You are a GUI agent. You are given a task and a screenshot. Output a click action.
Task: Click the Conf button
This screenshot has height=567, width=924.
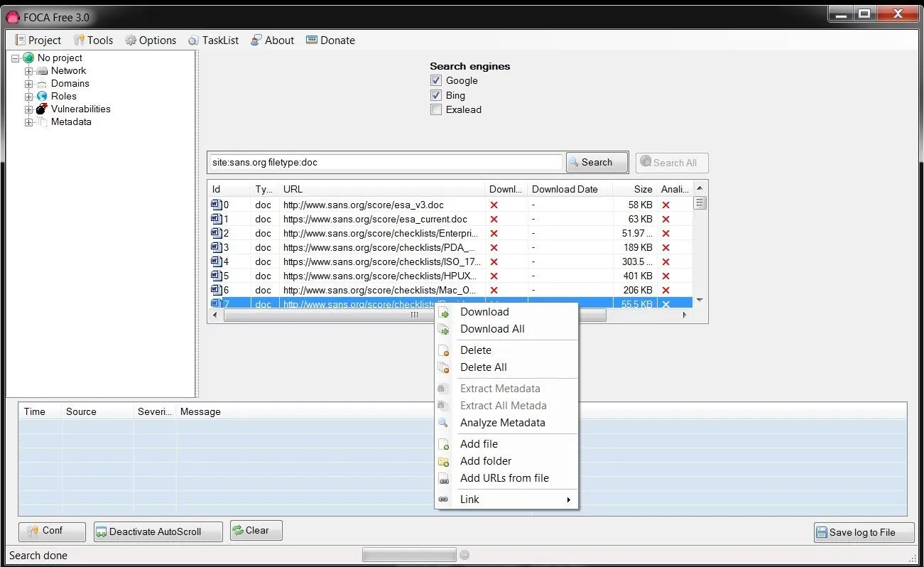pos(52,531)
